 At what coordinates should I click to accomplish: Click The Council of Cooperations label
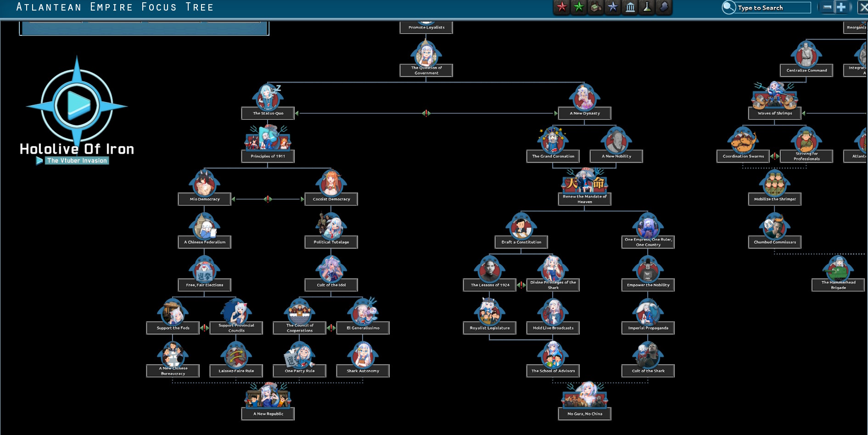point(300,328)
